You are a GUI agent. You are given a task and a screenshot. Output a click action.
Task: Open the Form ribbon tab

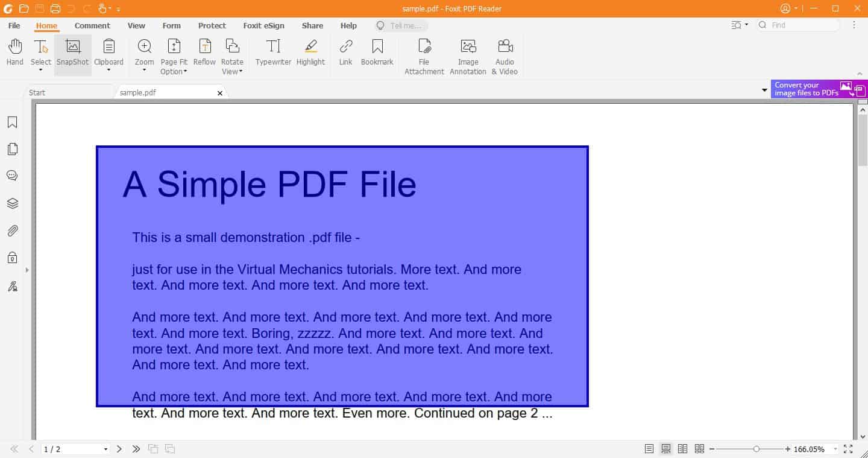click(172, 25)
